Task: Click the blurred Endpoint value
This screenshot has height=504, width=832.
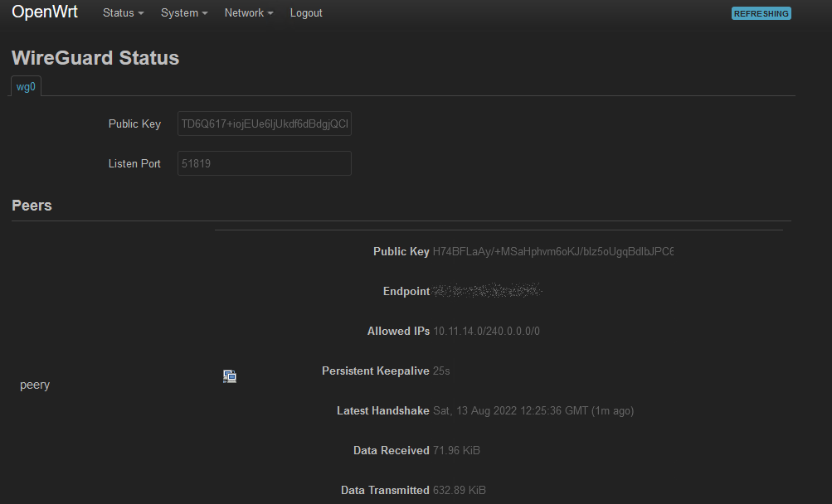Action: 487,291
